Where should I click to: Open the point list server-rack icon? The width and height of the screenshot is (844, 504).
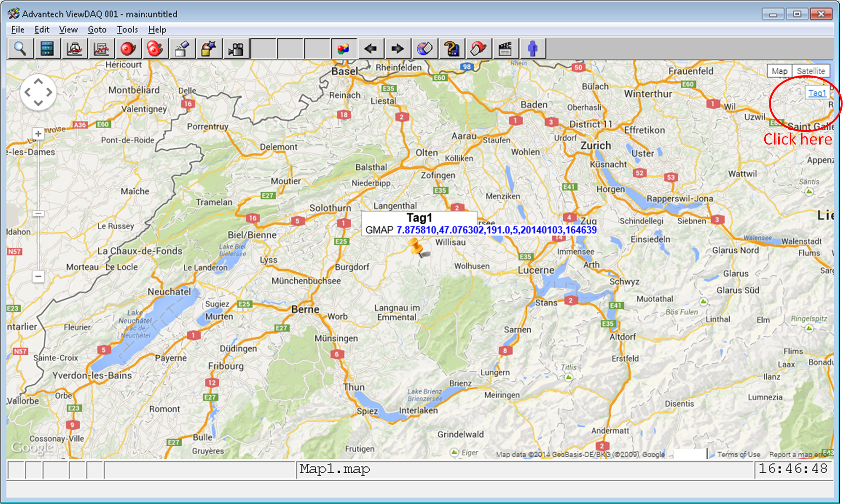pyautogui.click(x=47, y=48)
